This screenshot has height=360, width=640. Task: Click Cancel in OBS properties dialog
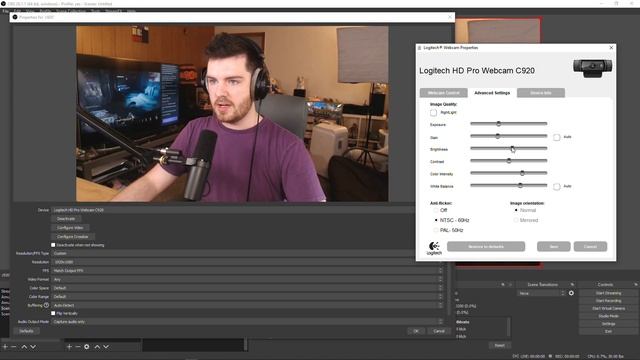point(439,331)
